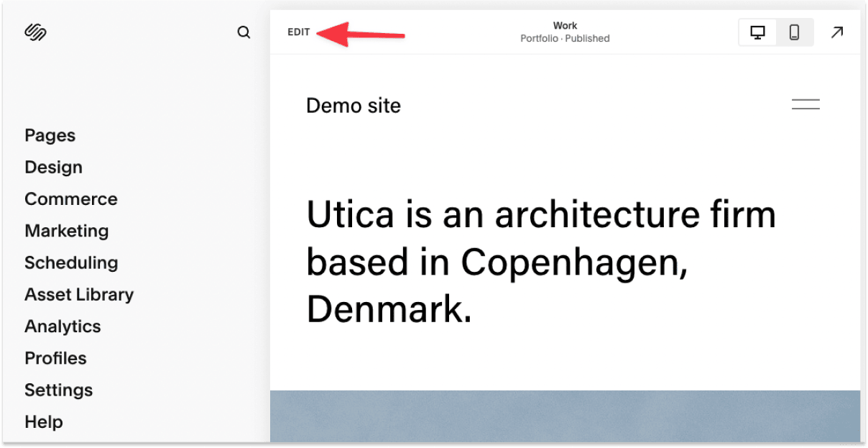Click the open-site arrow icon

pyautogui.click(x=837, y=32)
